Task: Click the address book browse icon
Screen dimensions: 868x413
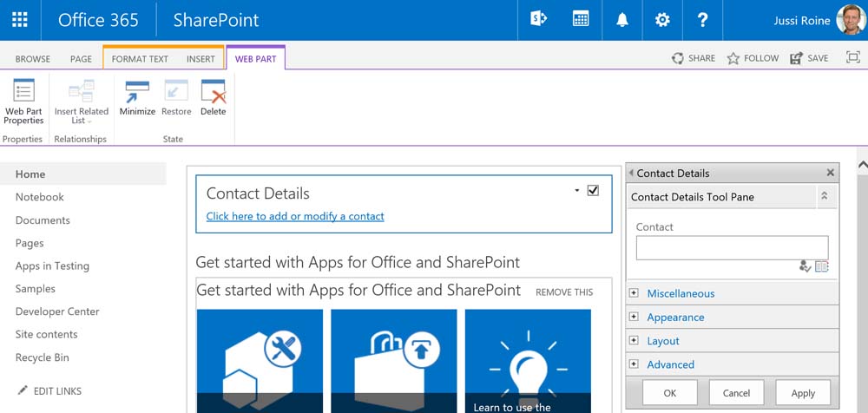Action: coord(822,266)
